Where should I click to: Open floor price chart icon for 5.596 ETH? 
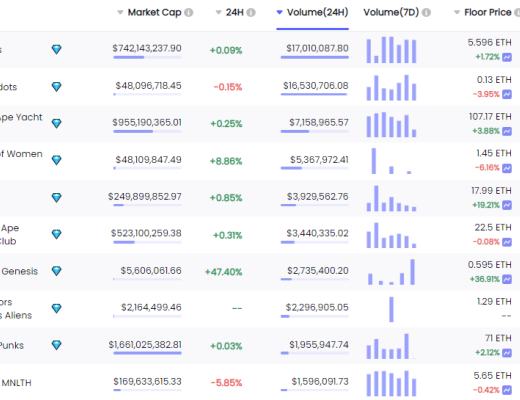coord(507,57)
